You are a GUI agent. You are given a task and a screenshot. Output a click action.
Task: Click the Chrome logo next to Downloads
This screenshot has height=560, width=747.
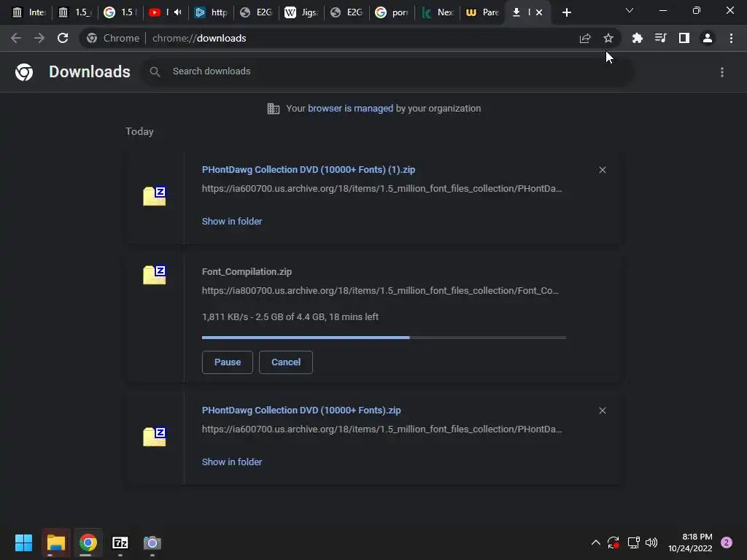[x=24, y=72]
